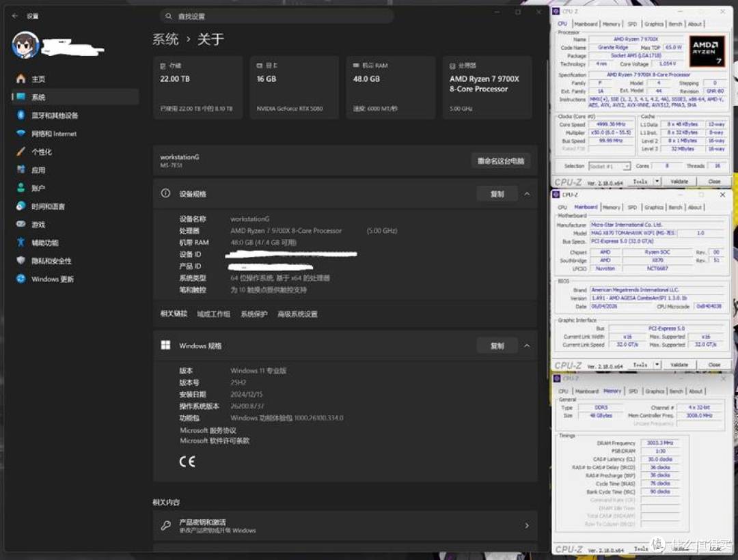Image resolution: width=738 pixels, height=560 pixels.
Task: Click the 机带 RAM 48.0 GB card
Action: [391, 87]
